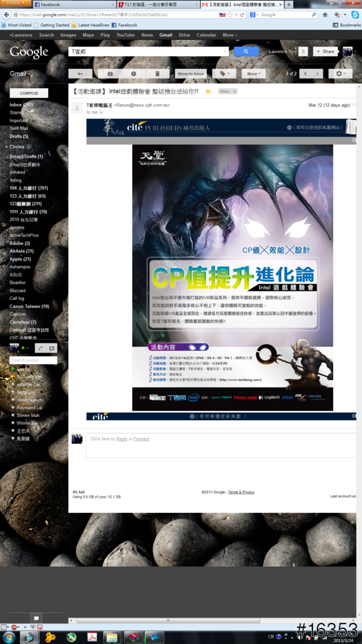Image resolution: width=362 pixels, height=644 pixels.
Task: Click the Search people input field
Action: pos(33,360)
